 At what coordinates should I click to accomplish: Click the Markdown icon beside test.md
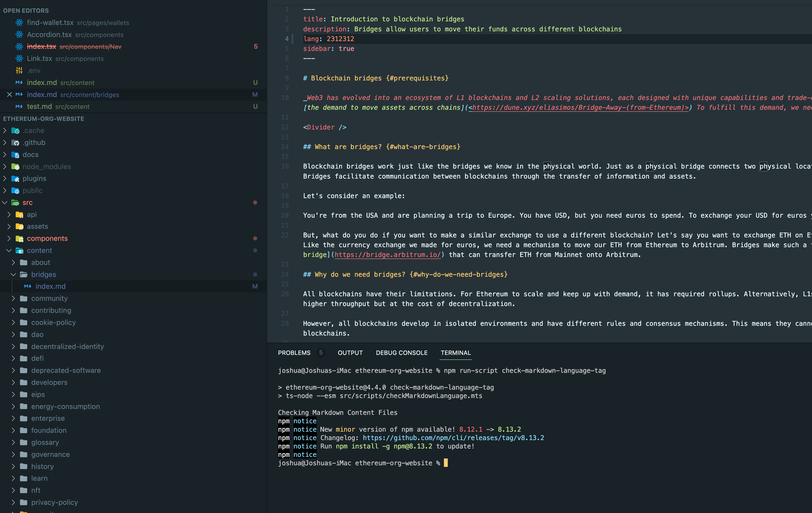coord(19,106)
